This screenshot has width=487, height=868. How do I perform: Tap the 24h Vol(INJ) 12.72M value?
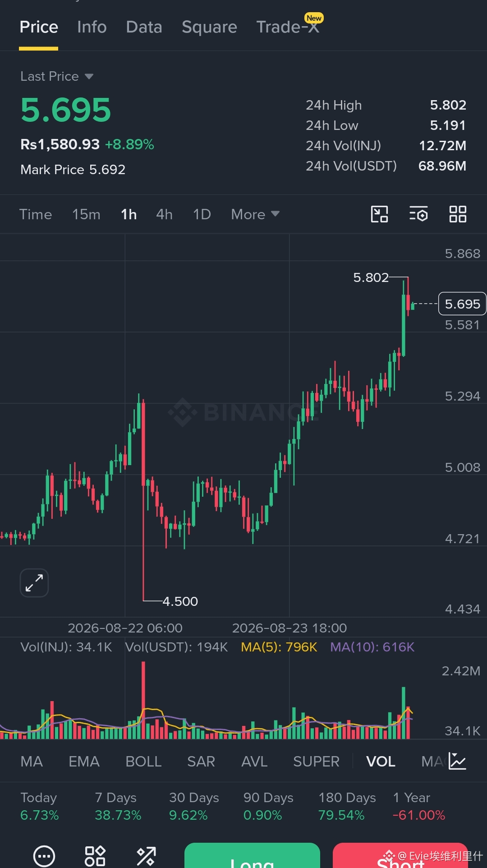coord(442,146)
